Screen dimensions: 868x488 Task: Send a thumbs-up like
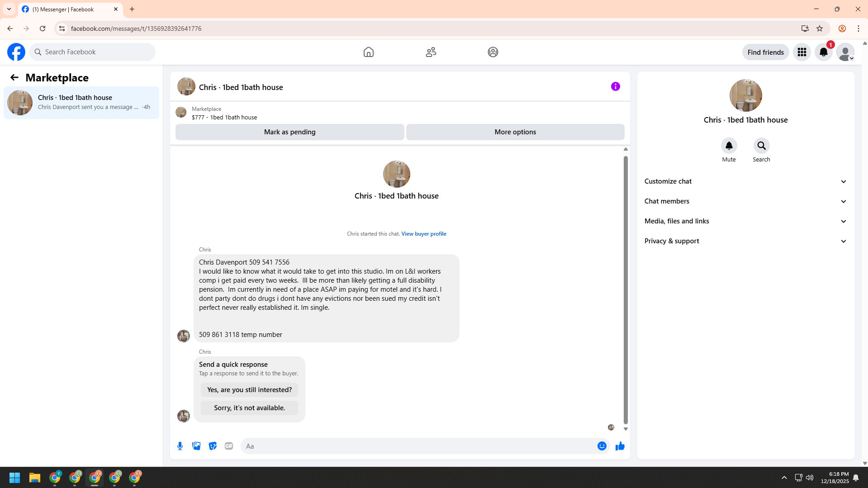[x=620, y=446]
